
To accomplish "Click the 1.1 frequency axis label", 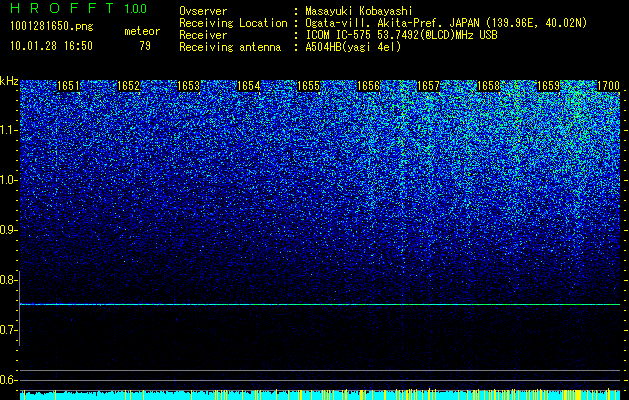I will click(8, 130).
